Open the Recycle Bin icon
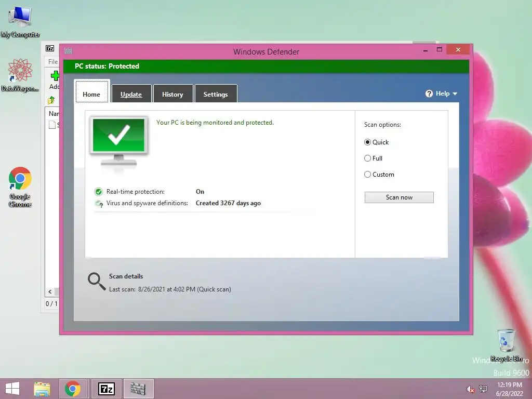The height and width of the screenshot is (399, 532). coord(506,345)
